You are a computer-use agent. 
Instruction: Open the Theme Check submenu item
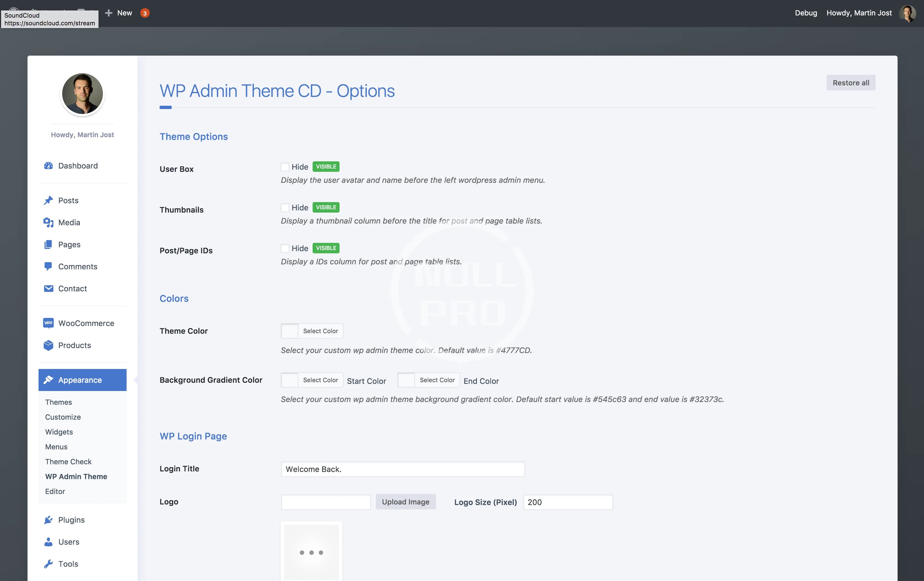point(68,461)
